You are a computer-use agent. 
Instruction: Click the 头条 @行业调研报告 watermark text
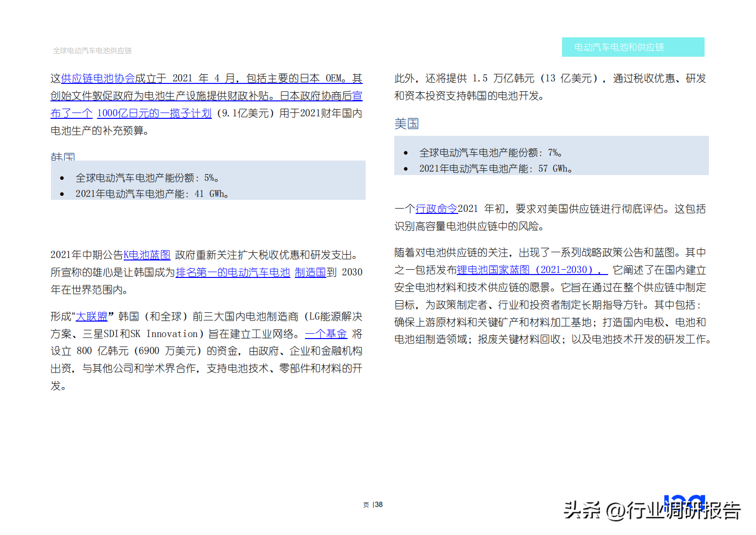652,510
